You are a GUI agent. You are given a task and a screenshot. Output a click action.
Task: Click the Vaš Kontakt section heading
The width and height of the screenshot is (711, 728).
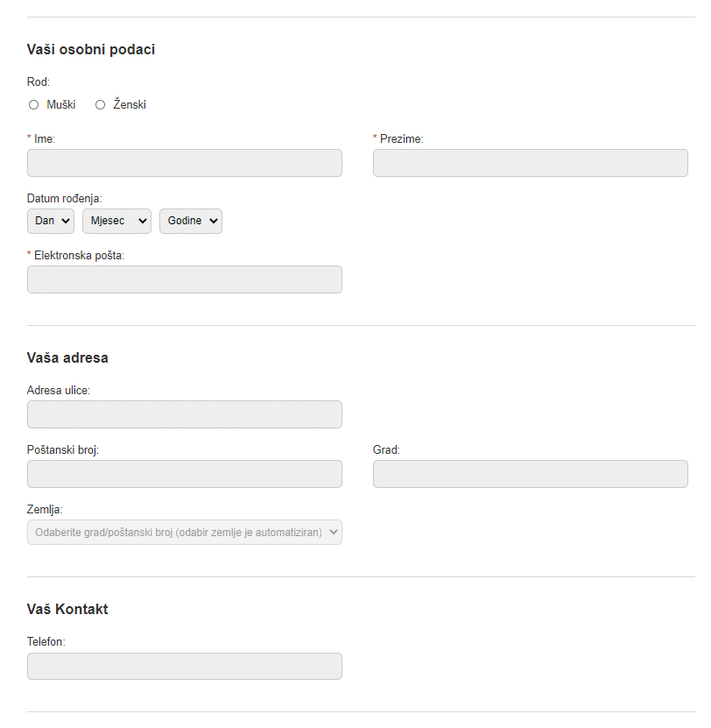(68, 609)
